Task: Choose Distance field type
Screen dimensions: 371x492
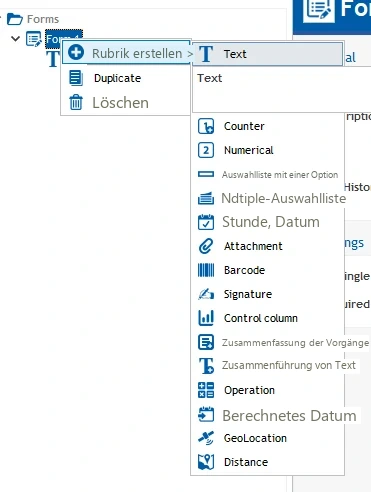Action: tap(246, 462)
